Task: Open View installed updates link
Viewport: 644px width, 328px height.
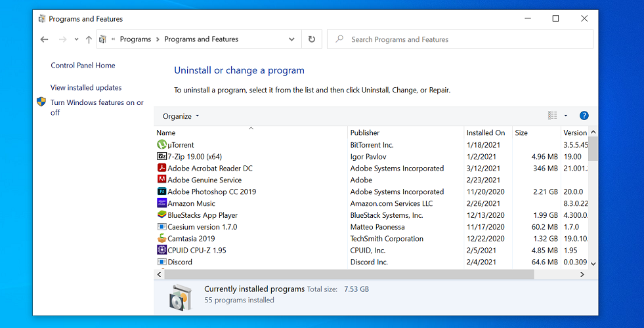Action: point(86,87)
